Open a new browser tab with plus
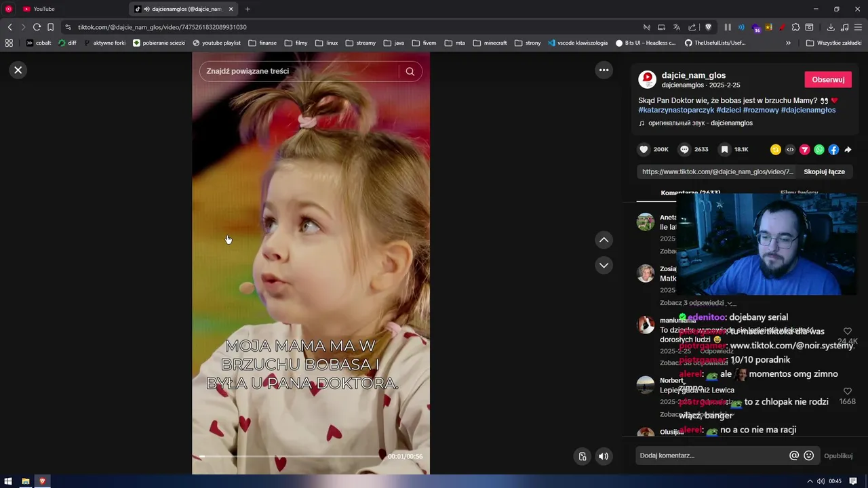 248,9
